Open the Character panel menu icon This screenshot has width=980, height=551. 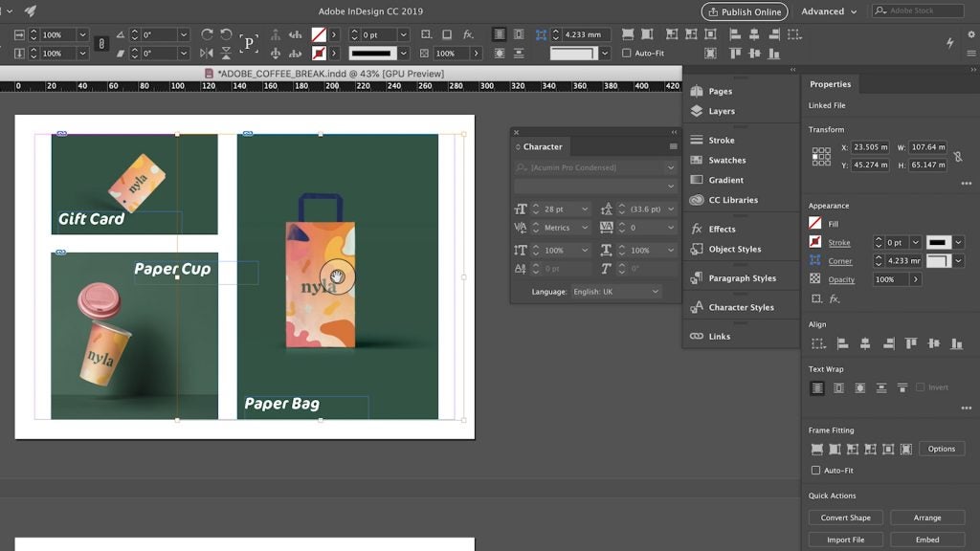pos(673,146)
